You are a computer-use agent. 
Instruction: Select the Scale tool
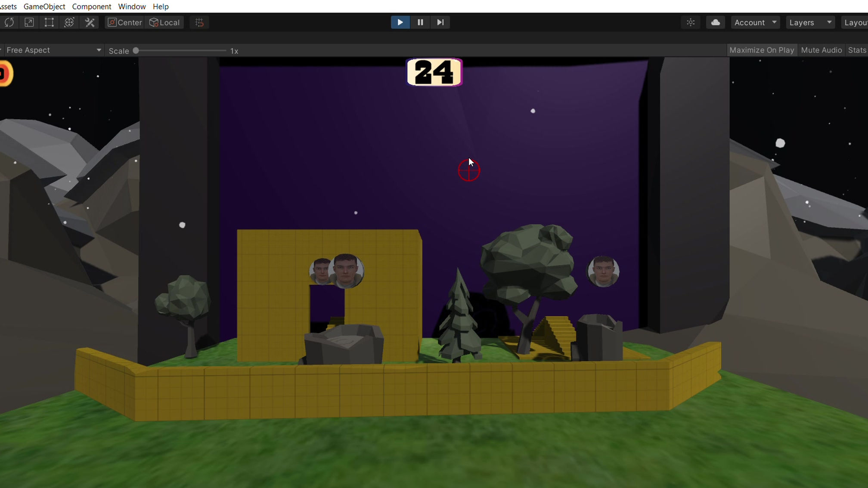click(x=29, y=22)
